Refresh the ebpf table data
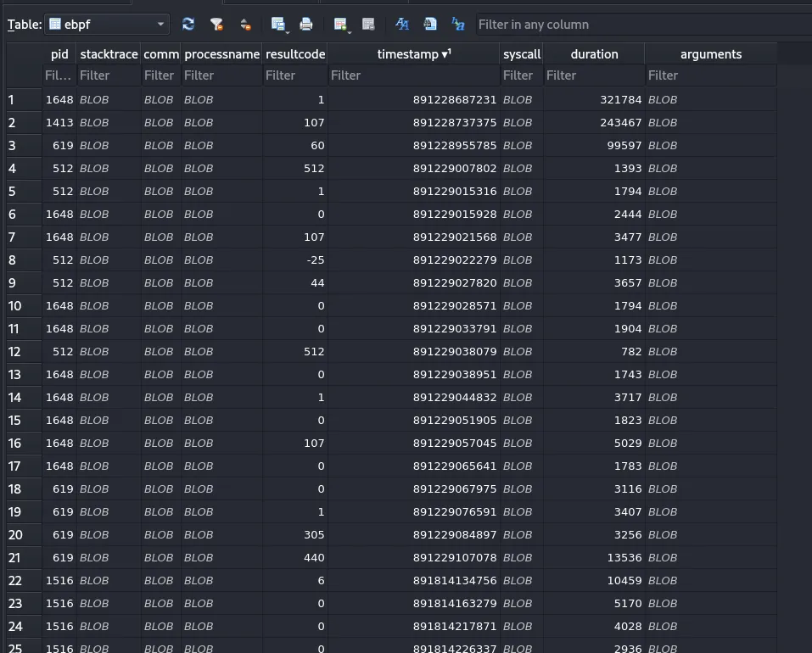This screenshot has height=653, width=812. tap(188, 25)
